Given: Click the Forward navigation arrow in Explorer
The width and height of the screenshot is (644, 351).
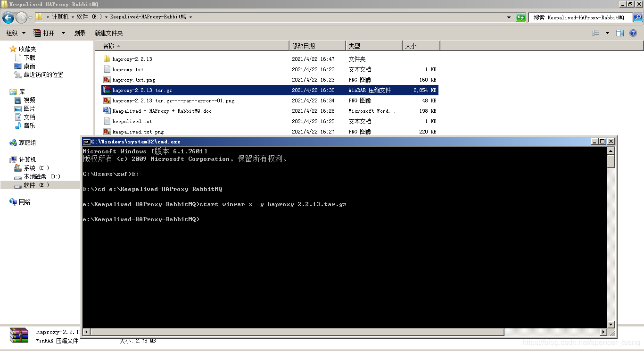Looking at the screenshot, I should 21,18.
